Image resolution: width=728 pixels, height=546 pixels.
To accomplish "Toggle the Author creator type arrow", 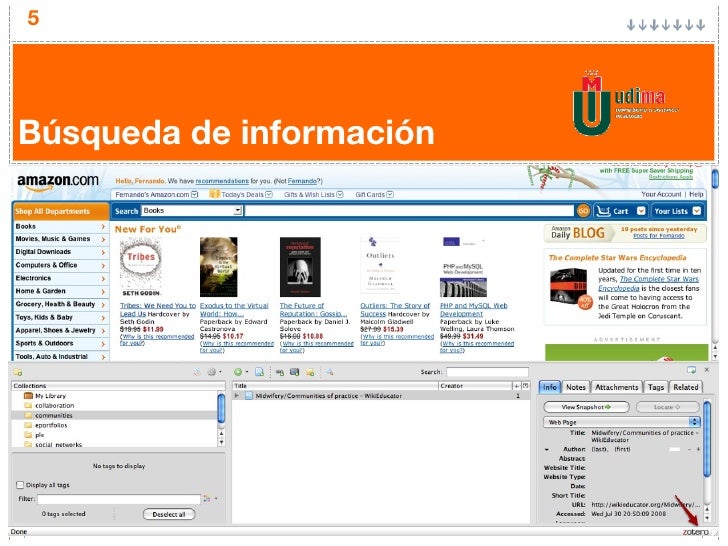I will (x=547, y=449).
